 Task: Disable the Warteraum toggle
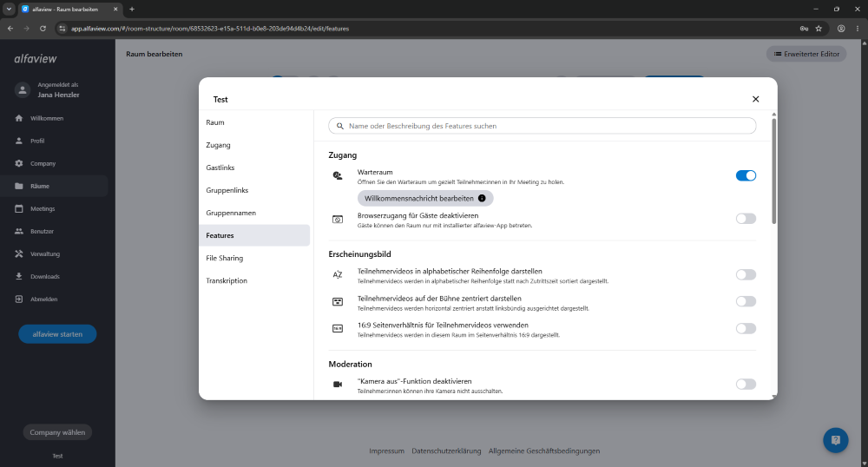click(x=746, y=175)
